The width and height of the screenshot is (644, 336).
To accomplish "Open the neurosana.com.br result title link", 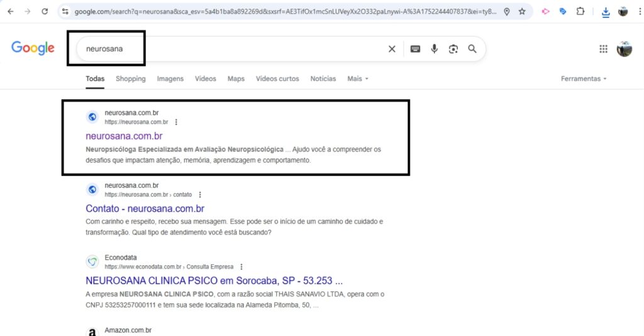I will 124,136.
